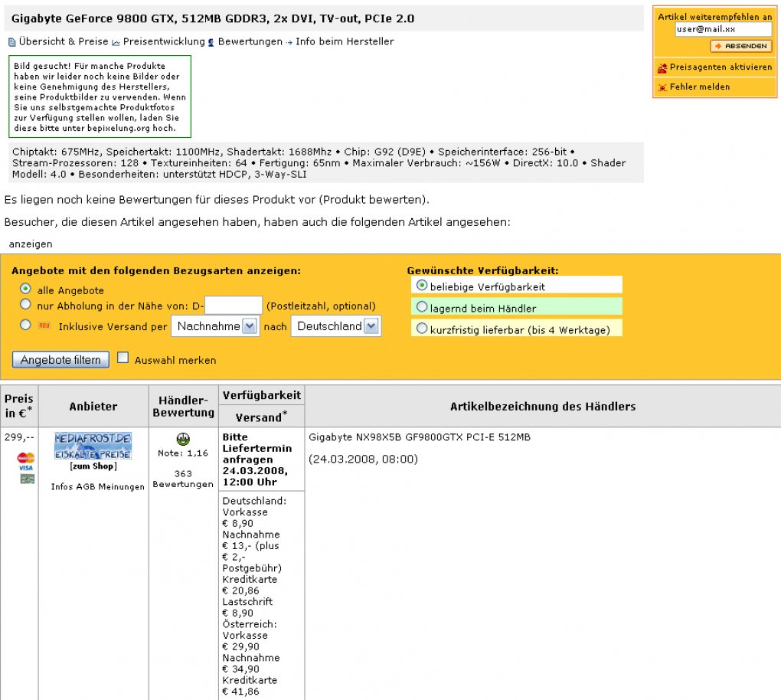Open the zum Shop link
The image size is (781, 700).
click(x=93, y=466)
